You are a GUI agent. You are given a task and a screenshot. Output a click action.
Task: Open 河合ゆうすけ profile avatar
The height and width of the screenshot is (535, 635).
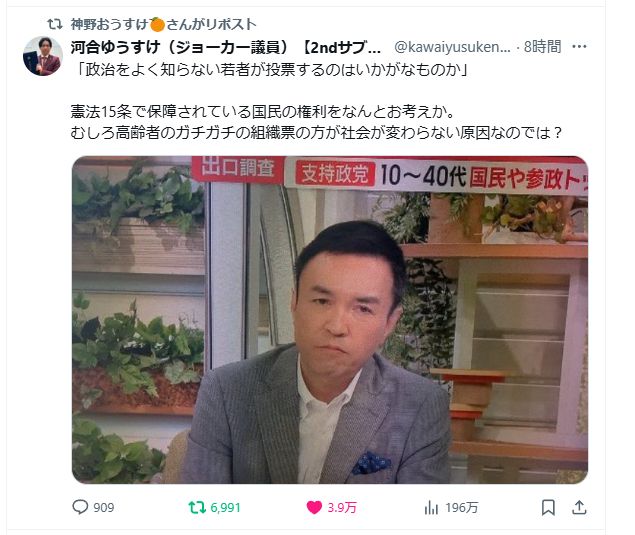pyautogui.click(x=43, y=56)
